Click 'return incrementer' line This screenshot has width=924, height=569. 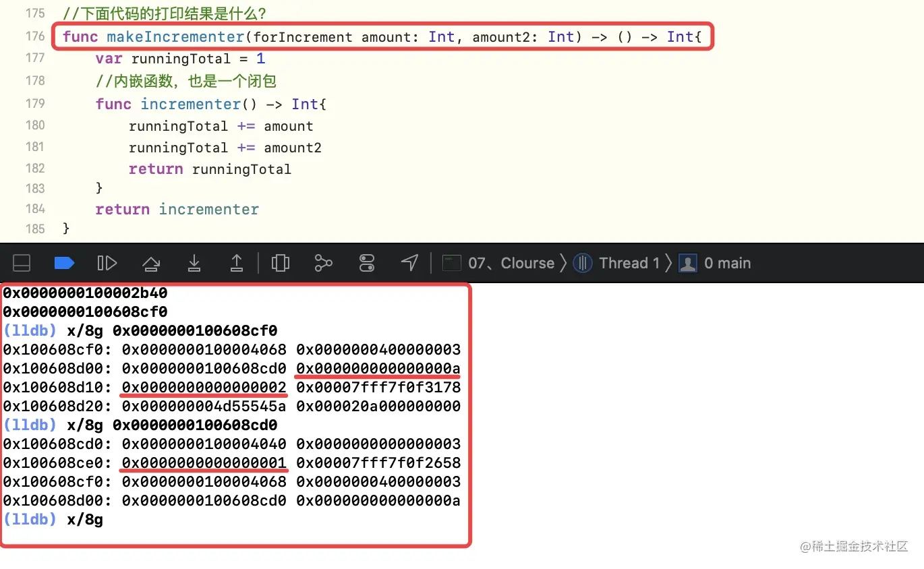coord(177,210)
